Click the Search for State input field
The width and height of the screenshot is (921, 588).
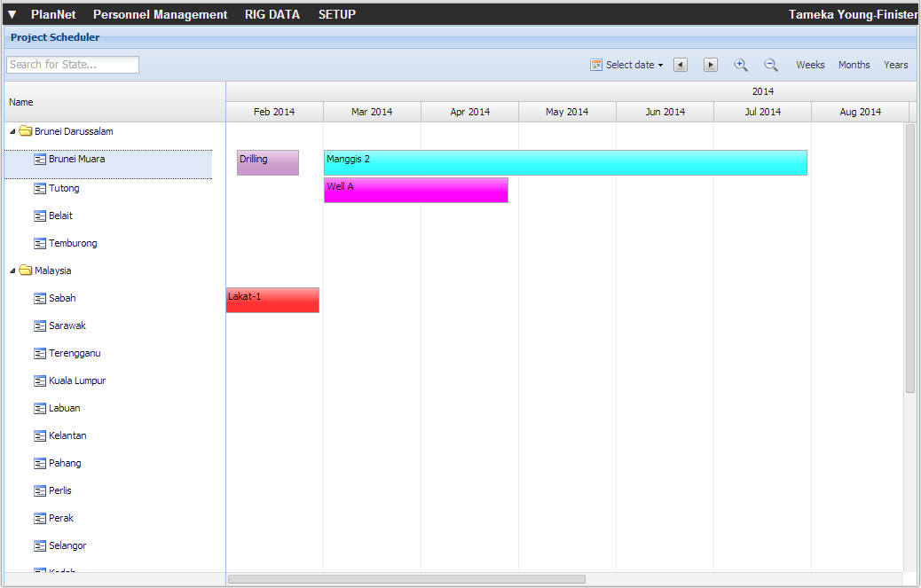pyautogui.click(x=73, y=65)
